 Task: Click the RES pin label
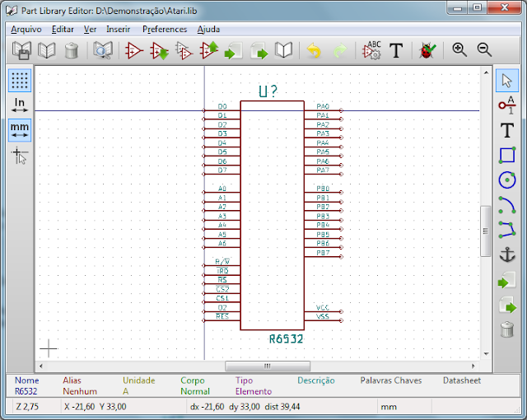[222, 316]
